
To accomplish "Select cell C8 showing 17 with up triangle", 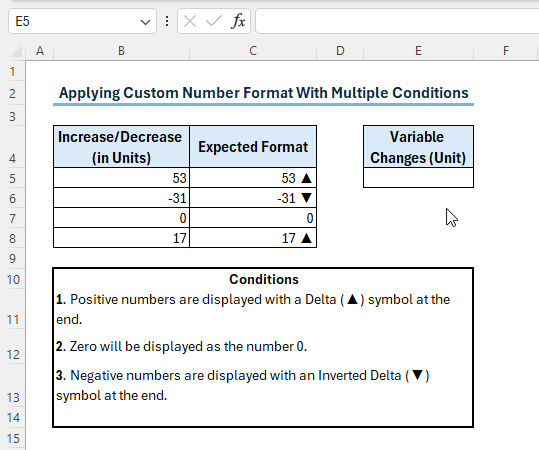I will (x=253, y=238).
